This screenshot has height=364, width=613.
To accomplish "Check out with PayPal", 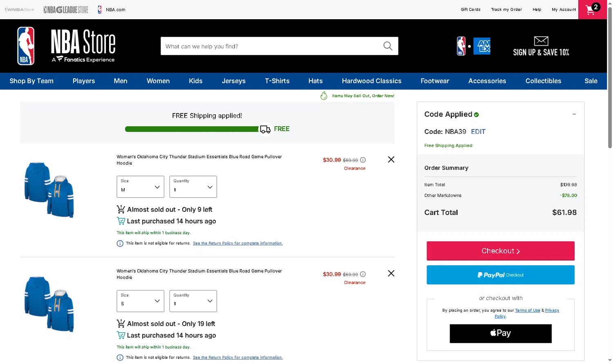I will [501, 275].
